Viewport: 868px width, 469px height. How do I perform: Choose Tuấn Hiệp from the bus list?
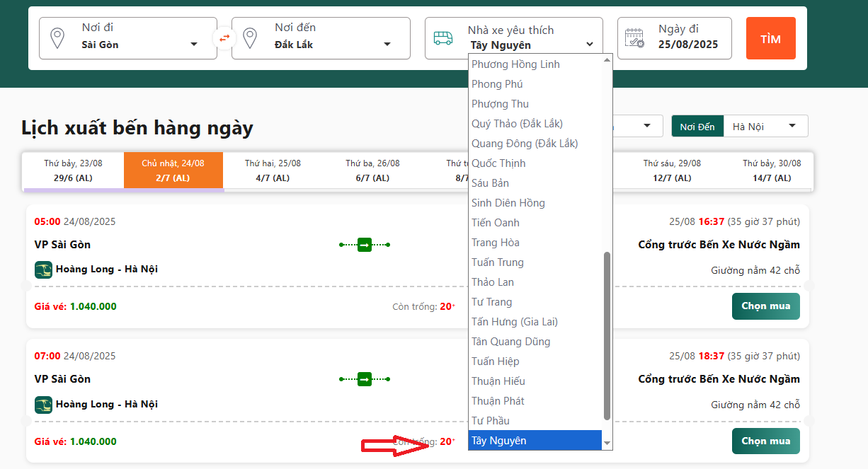tap(535, 361)
